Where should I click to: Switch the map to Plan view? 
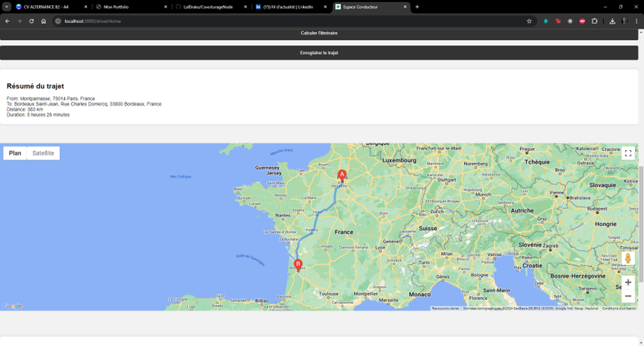coord(15,153)
